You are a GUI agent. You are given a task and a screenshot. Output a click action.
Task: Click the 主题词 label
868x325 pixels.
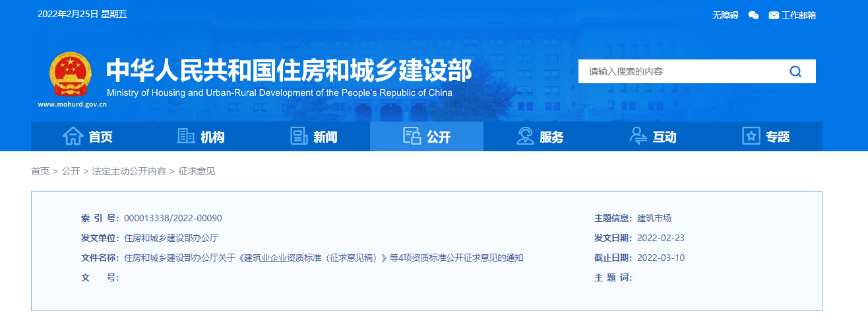(613, 277)
